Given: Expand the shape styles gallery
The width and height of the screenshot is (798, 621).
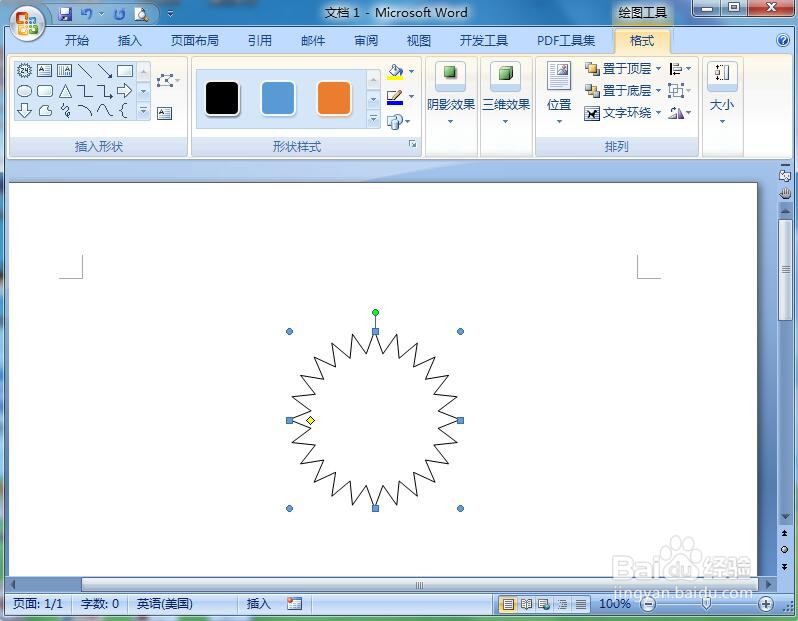Looking at the screenshot, I should click(x=373, y=119).
